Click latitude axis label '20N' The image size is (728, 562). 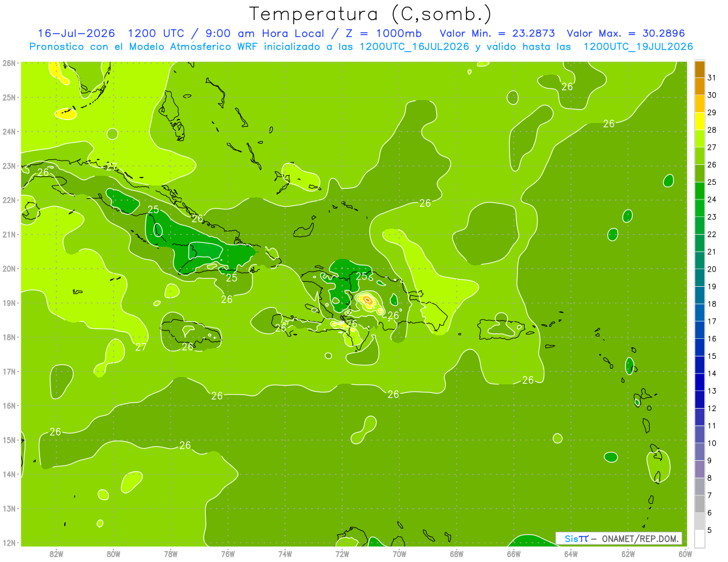9,269
